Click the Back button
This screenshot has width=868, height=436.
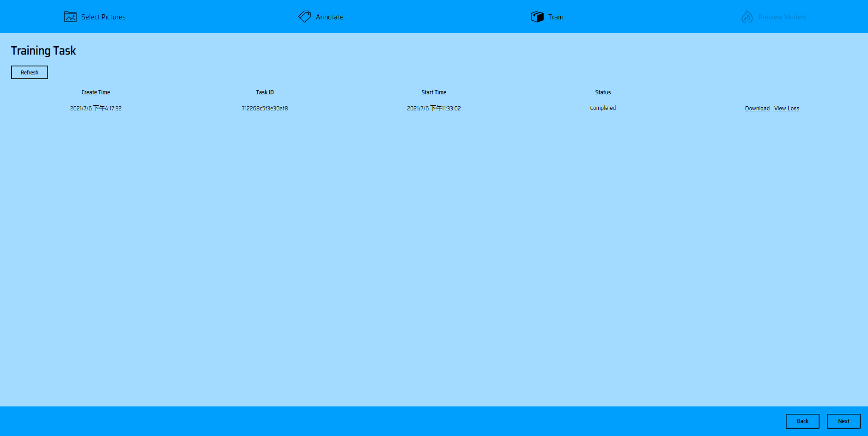click(x=802, y=421)
